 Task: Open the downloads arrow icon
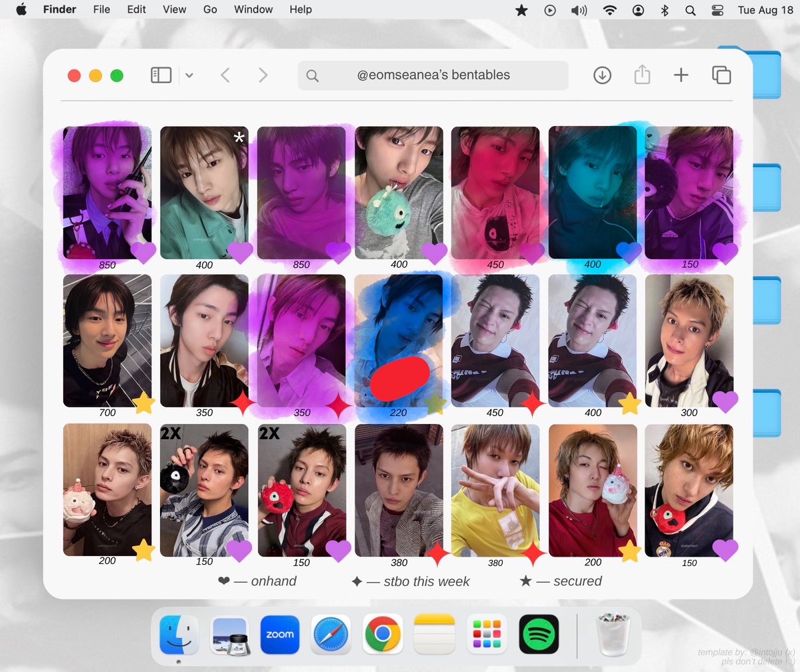point(602,75)
